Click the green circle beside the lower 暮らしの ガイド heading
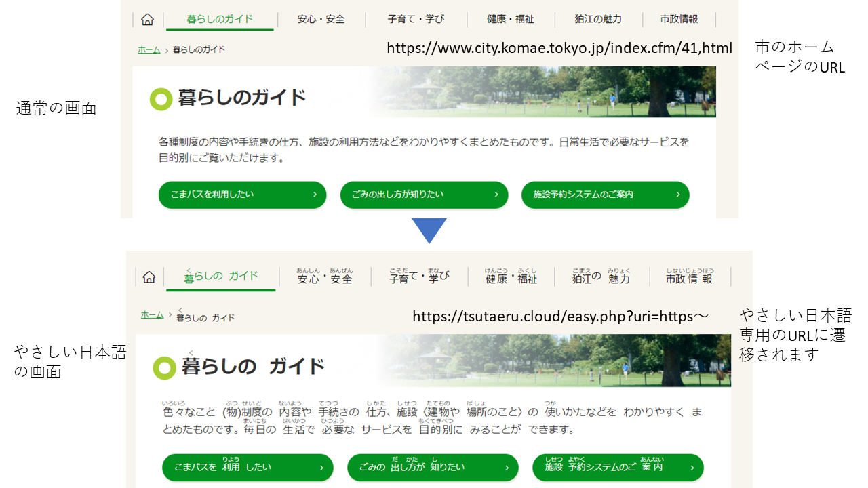 [x=165, y=367]
